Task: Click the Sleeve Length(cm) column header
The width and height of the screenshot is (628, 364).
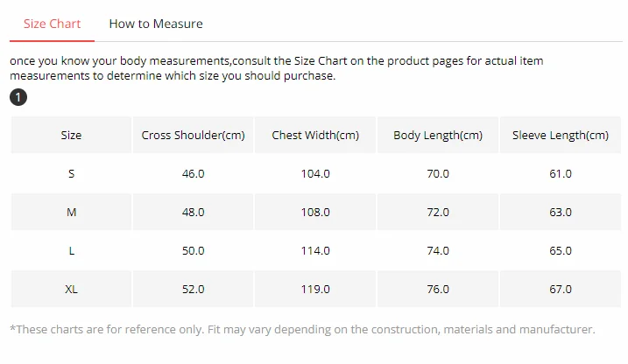Action: point(561,135)
